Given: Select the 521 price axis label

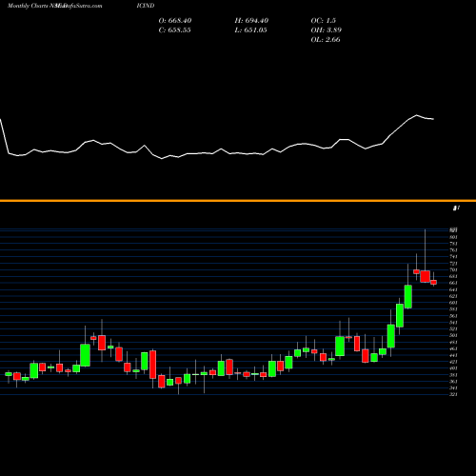Looking at the screenshot, I should 453,329.
